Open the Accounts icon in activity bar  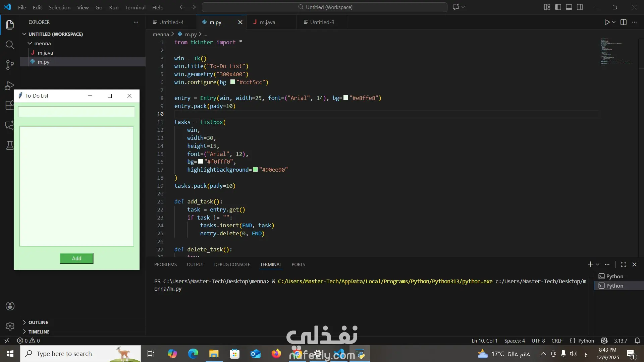click(x=10, y=306)
